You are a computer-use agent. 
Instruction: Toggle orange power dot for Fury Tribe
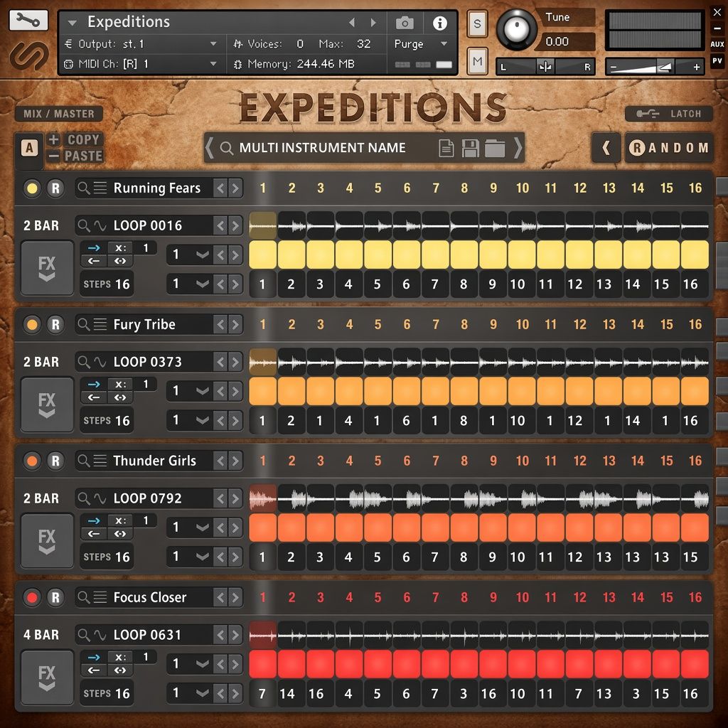(x=32, y=325)
